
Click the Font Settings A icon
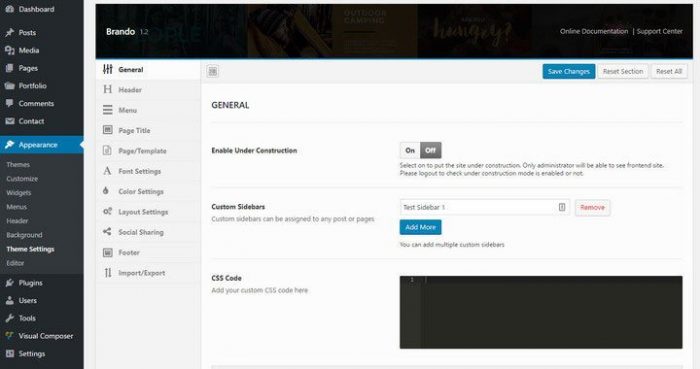tap(107, 171)
